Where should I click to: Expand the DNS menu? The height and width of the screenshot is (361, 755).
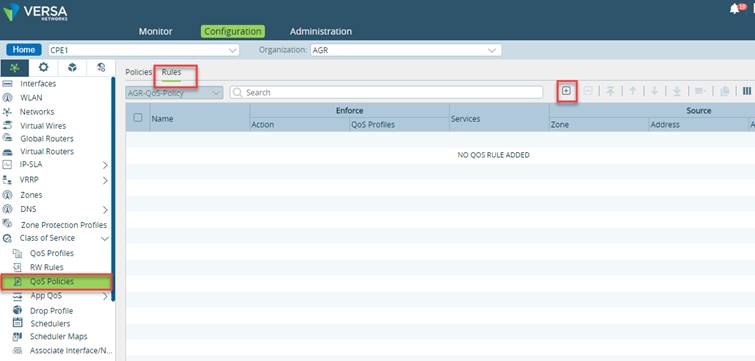tap(105, 210)
